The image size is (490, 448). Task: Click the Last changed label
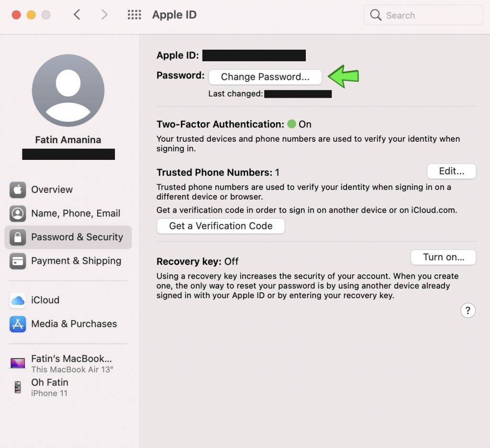(x=235, y=94)
